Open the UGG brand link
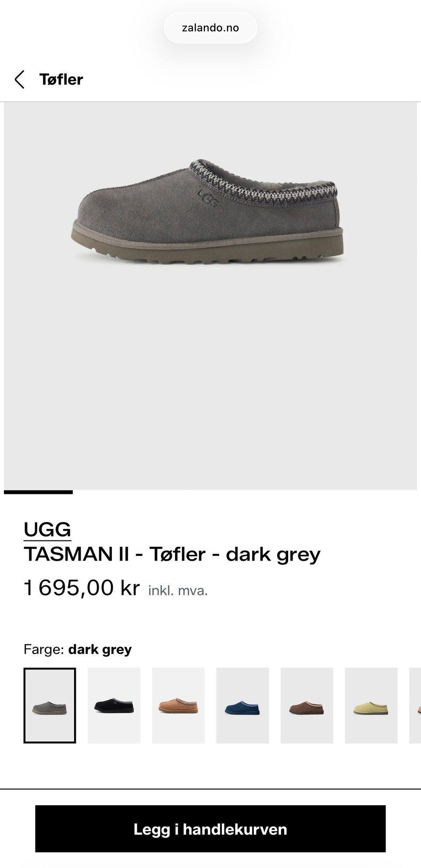The width and height of the screenshot is (421, 868). coord(47,529)
